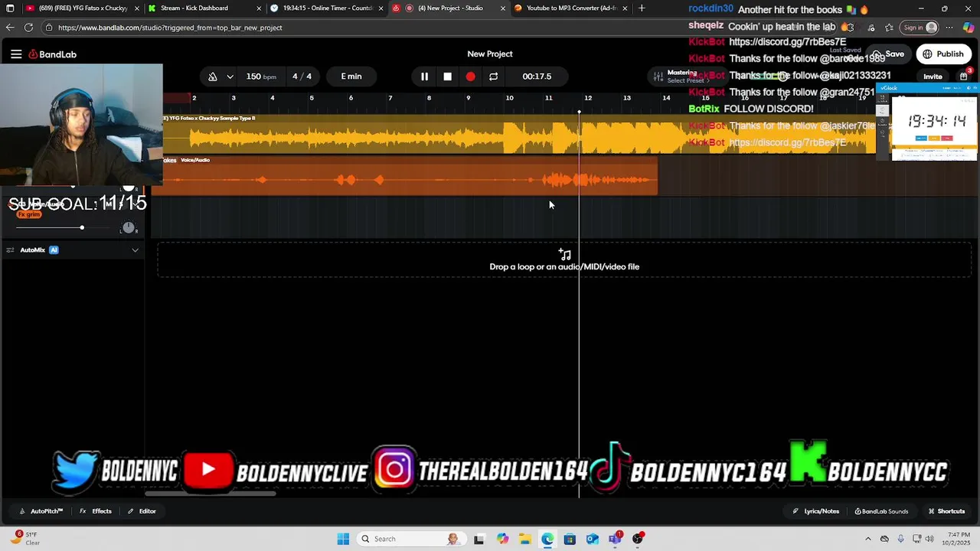Open the gift rewards icon
980x551 pixels.
click(x=963, y=77)
